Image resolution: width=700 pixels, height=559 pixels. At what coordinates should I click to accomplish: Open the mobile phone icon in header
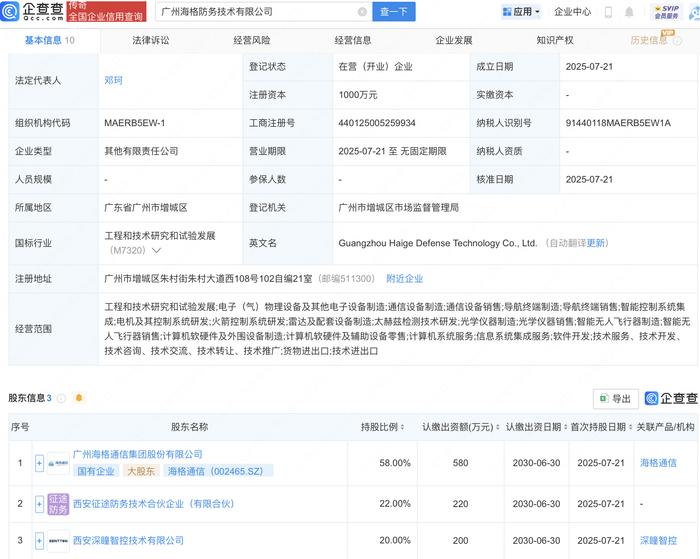coord(608,12)
